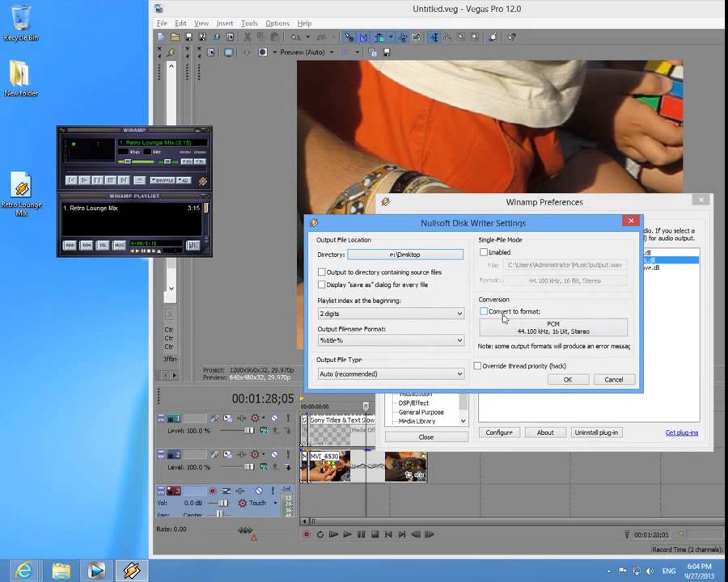Click the Open folder icon in Vegas toolbar
This screenshot has width=728, height=582.
pyautogui.click(x=175, y=37)
